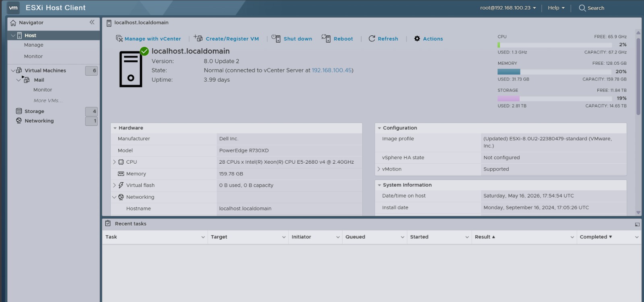
Task: Open the Actions menu
Action: [429, 39]
